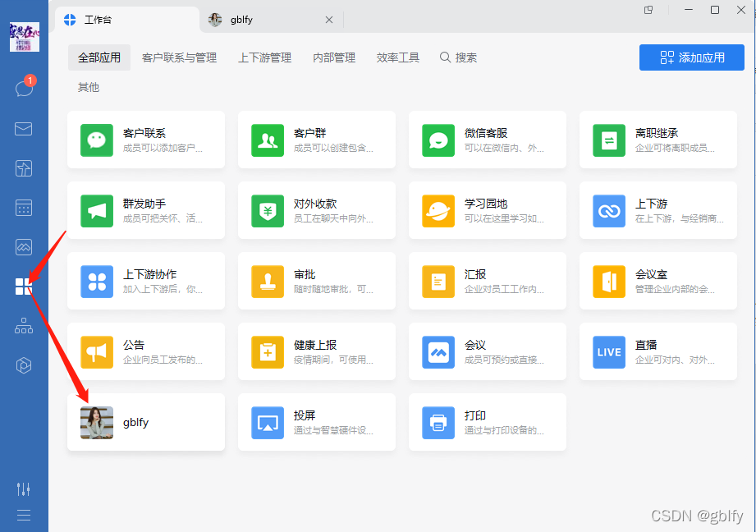The image size is (756, 532).
Task: Open the 直播 LIVE app card
Action: 658,351
